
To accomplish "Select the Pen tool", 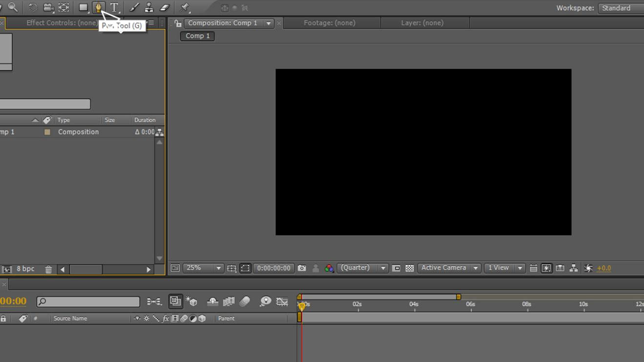I will click(x=98, y=7).
